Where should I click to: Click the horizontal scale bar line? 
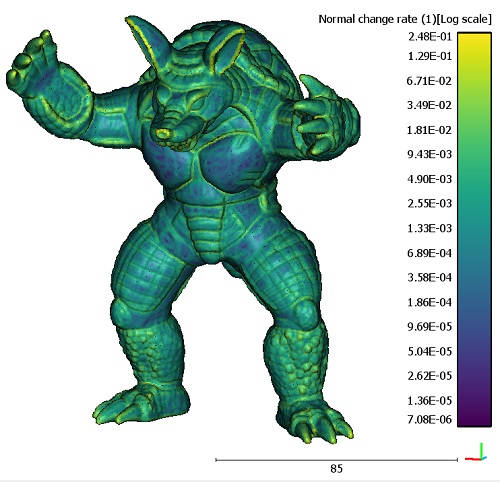click(337, 460)
